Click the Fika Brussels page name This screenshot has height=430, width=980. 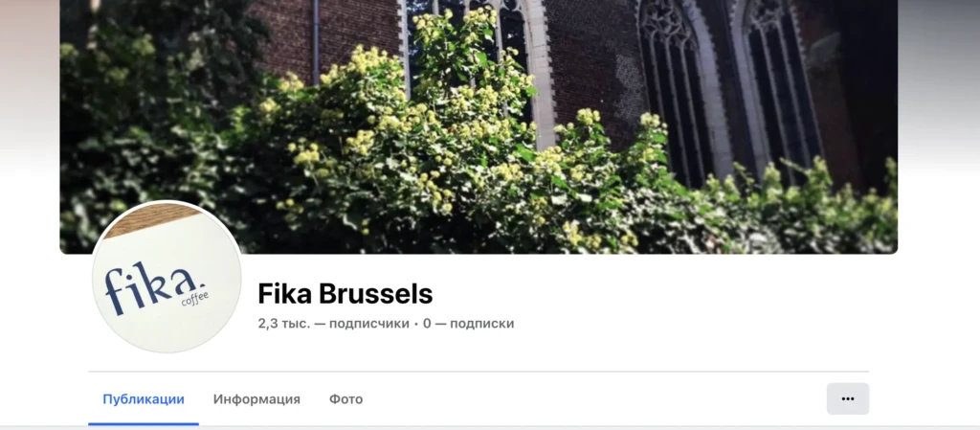tap(345, 293)
